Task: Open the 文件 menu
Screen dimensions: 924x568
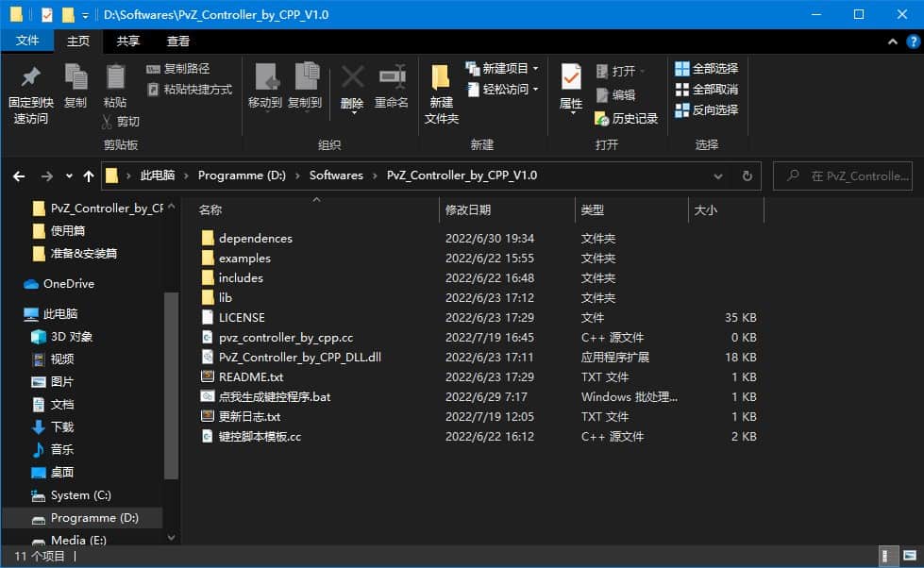Action: click(x=27, y=41)
